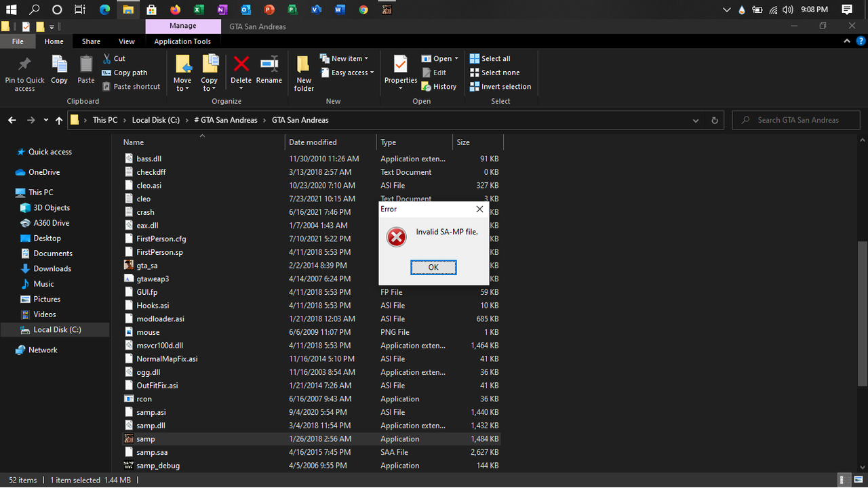
Task: Click the Up directory arrow
Action: coord(59,120)
